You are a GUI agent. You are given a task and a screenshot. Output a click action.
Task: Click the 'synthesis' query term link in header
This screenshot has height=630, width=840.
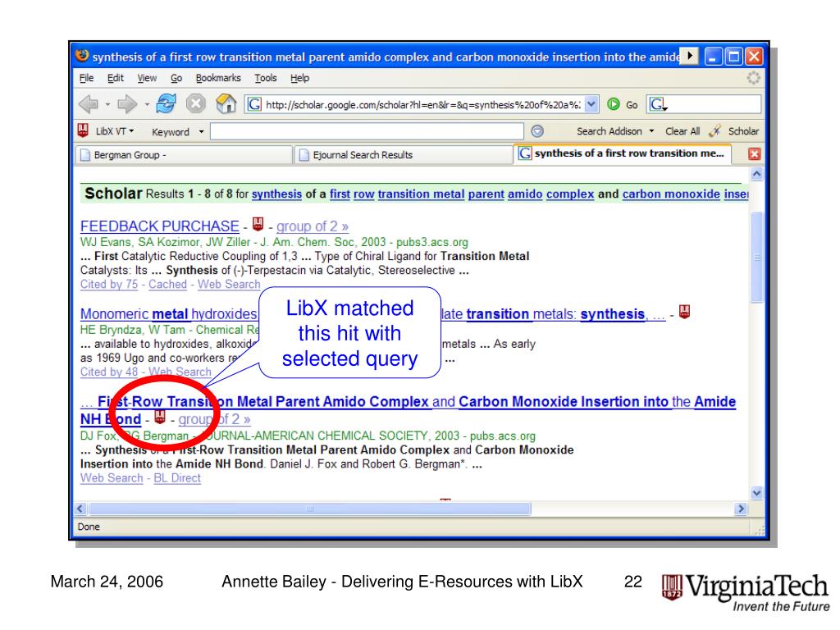pyautogui.click(x=277, y=194)
